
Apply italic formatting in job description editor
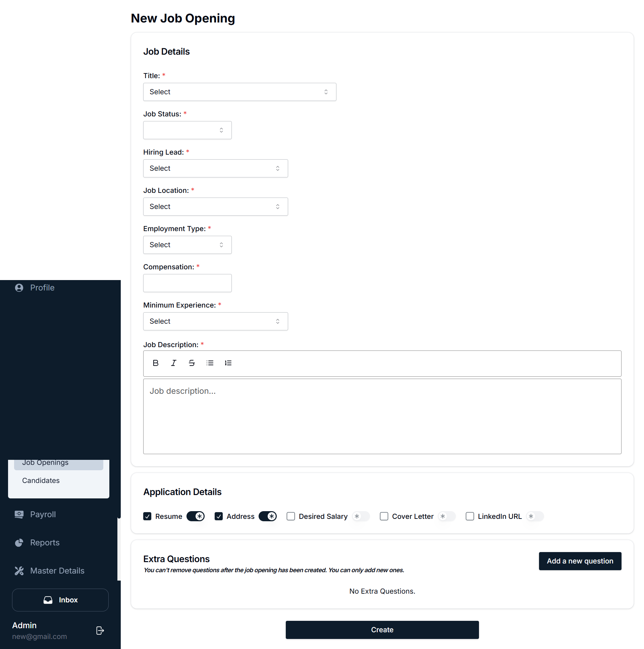(x=173, y=363)
